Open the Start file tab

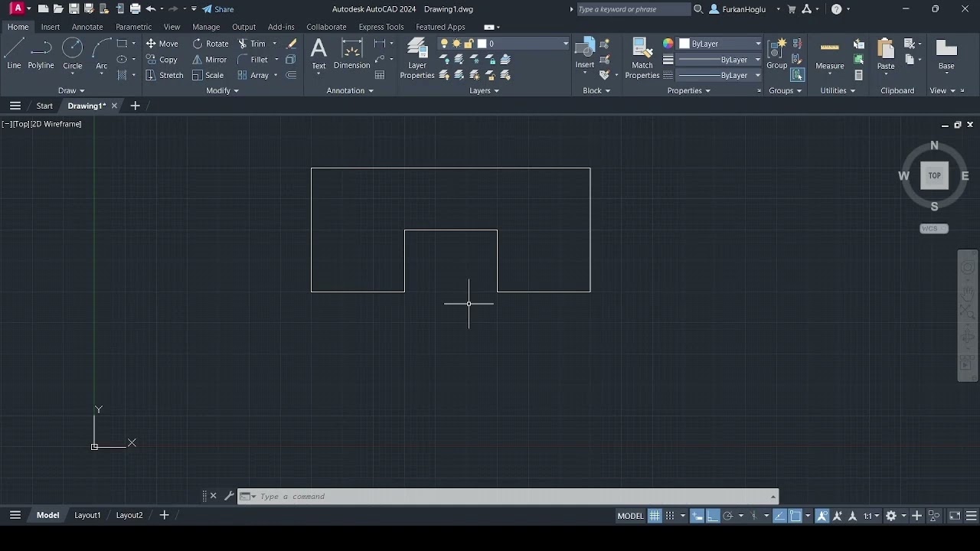(44, 106)
